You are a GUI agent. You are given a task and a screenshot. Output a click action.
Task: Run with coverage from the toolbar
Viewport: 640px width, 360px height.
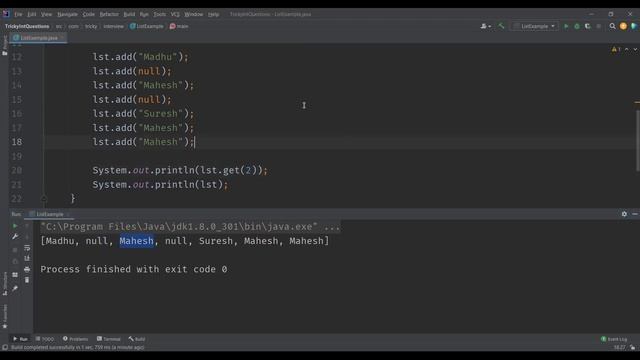pyautogui.click(x=588, y=26)
